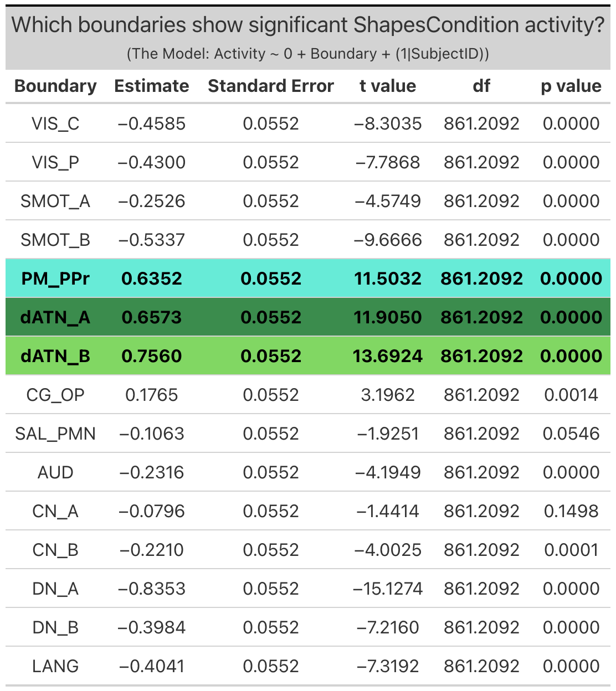Viewport: 616px width, 691px height.
Task: Click the df column header
Action: 481,86
